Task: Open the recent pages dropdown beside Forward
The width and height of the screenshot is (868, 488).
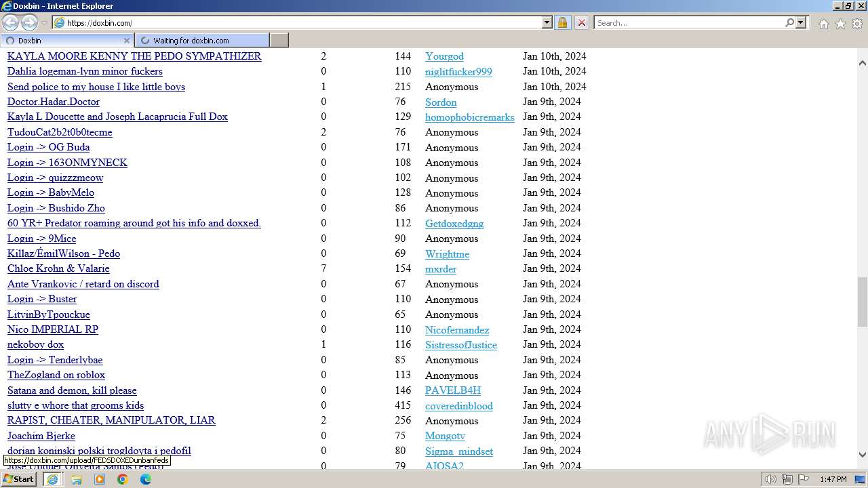Action: 44,23
